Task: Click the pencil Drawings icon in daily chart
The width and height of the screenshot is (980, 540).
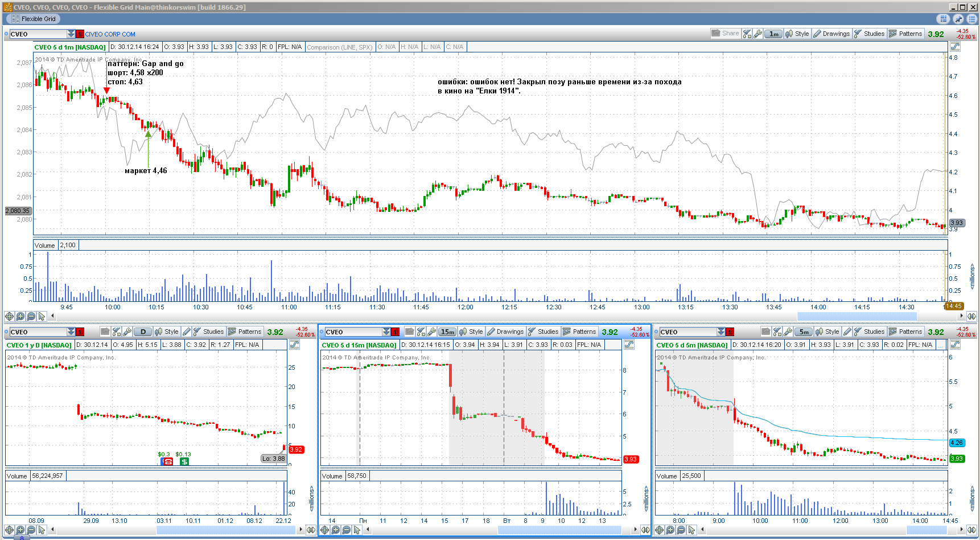Action: click(187, 332)
